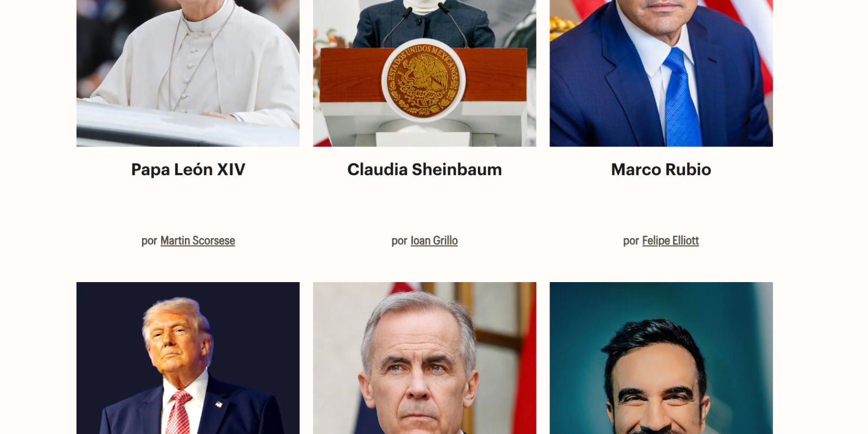Click the Estados Unidos Mexicanos seal on podium
The width and height of the screenshot is (868, 434).
point(423,80)
